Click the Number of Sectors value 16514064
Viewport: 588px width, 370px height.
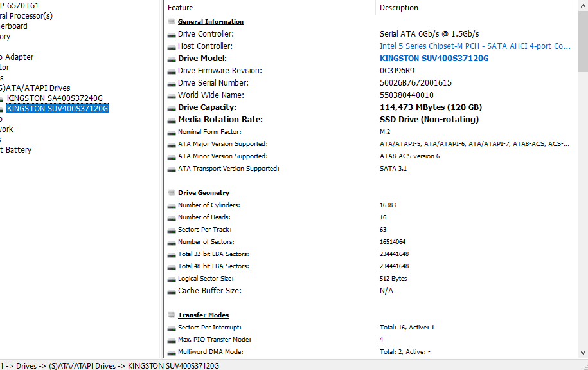[392, 241]
